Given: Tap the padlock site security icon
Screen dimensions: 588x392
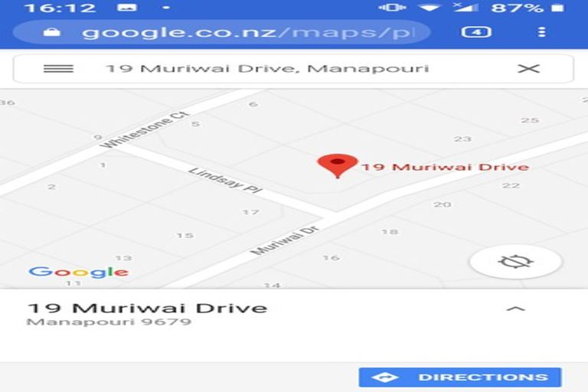Looking at the screenshot, I should pyautogui.click(x=52, y=32).
